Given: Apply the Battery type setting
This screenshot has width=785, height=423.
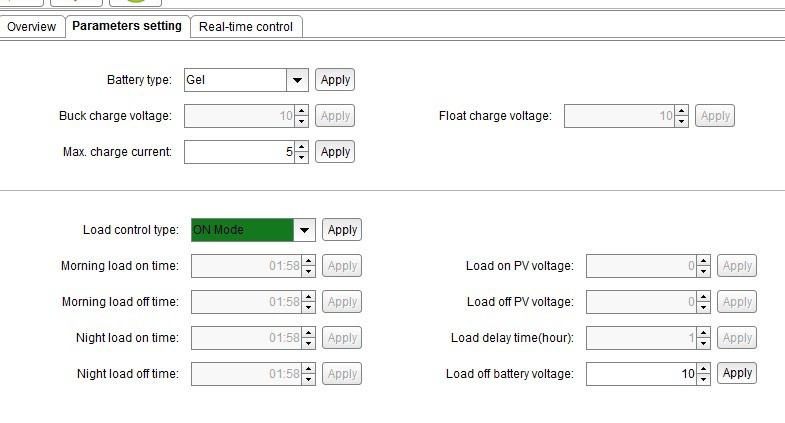Looking at the screenshot, I should pos(335,80).
